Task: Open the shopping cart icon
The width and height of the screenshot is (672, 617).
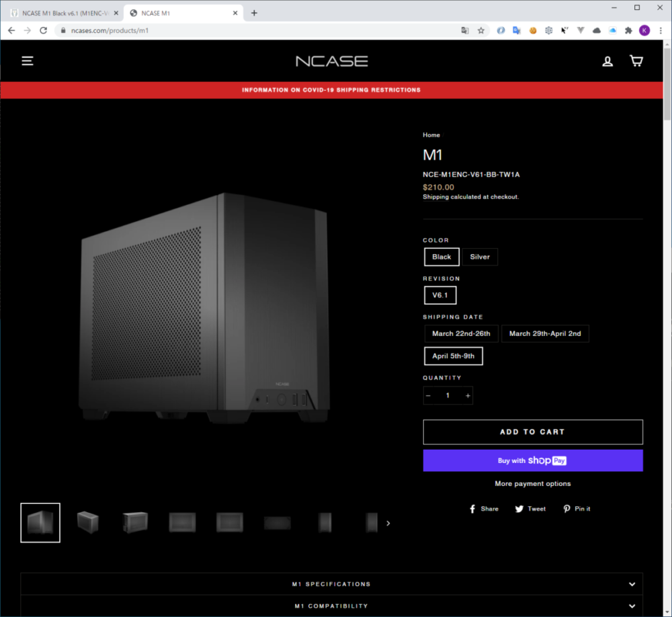Action: click(x=636, y=61)
